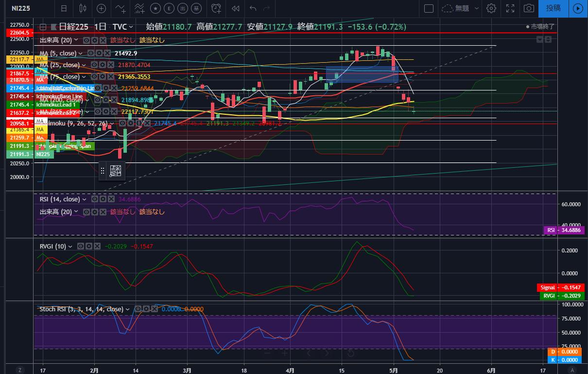588x374 pixels.
Task: Click the circled 出 toolbar icon
Action: click(x=184, y=8)
